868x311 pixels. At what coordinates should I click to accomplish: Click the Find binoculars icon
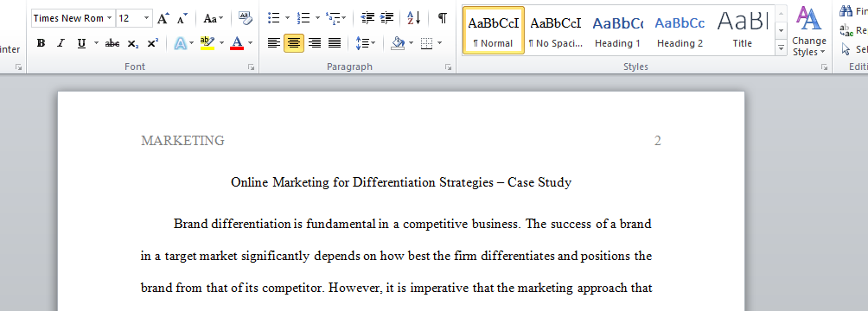[x=846, y=11]
